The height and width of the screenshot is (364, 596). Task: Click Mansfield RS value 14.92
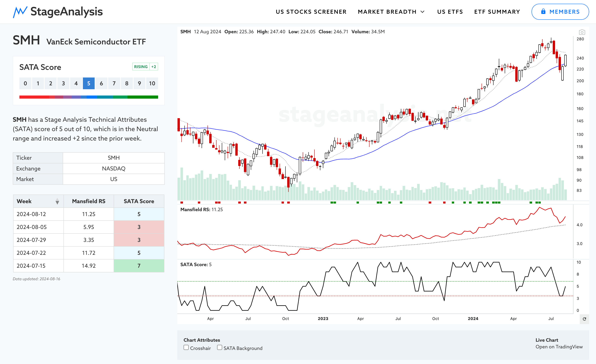(89, 266)
